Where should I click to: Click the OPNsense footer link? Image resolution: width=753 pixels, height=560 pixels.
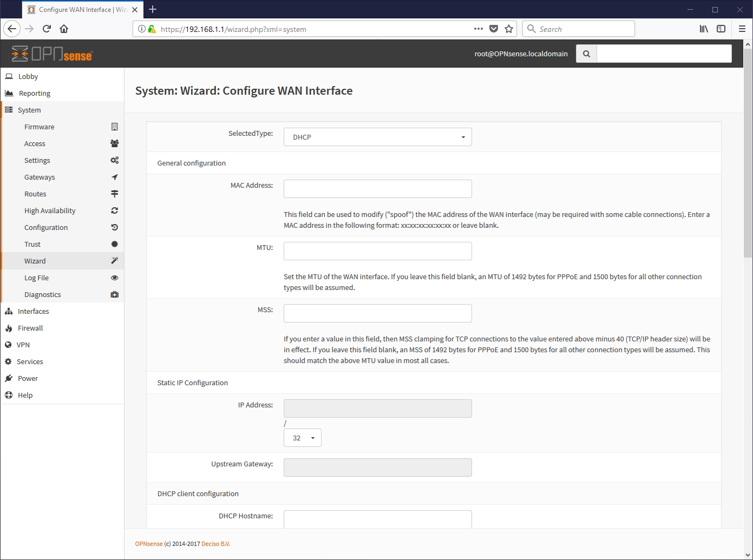[149, 544]
